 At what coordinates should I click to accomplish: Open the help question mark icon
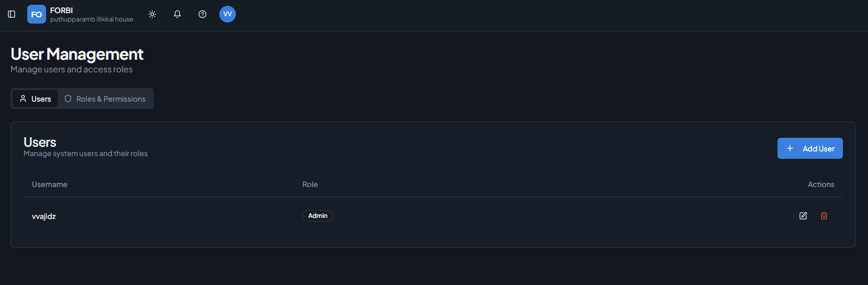202,14
